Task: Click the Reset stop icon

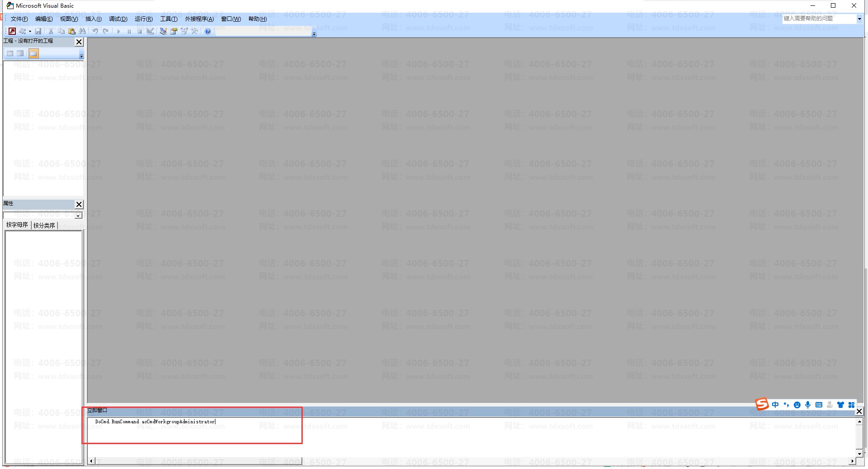Action: coord(139,31)
